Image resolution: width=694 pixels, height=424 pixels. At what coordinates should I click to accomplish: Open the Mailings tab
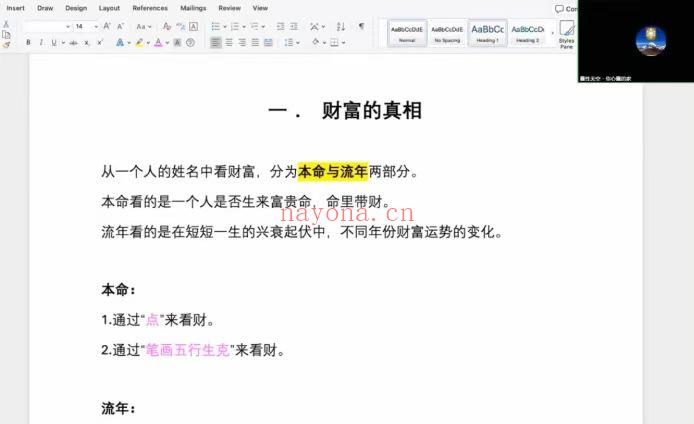click(193, 8)
